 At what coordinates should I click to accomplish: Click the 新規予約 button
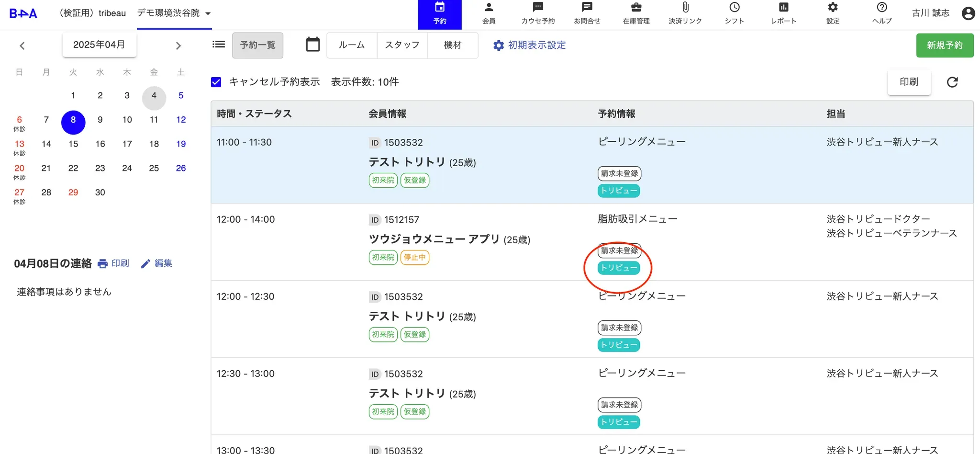945,45
